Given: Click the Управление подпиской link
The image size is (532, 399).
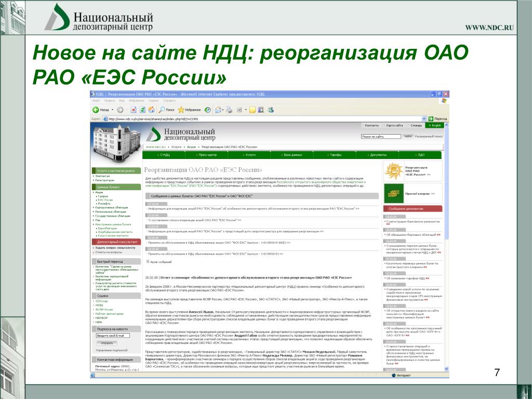Looking at the screenshot, I should 112,350.
